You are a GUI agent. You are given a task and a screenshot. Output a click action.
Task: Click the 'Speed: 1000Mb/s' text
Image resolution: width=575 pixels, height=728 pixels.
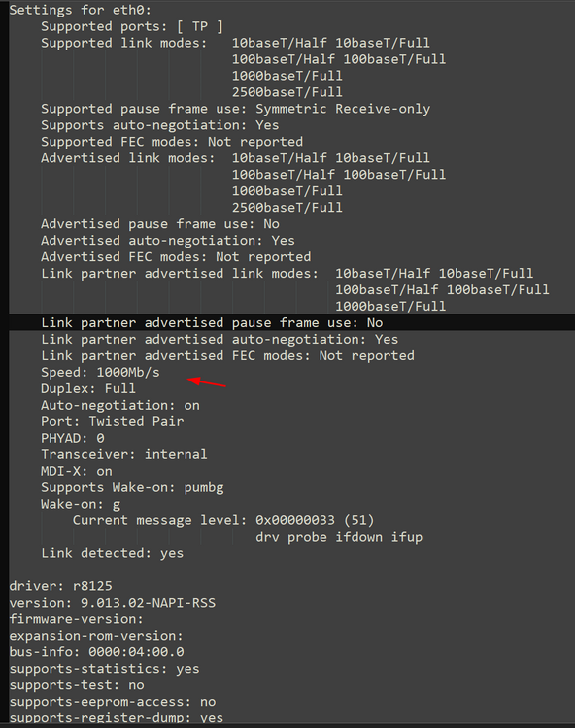[x=100, y=372]
